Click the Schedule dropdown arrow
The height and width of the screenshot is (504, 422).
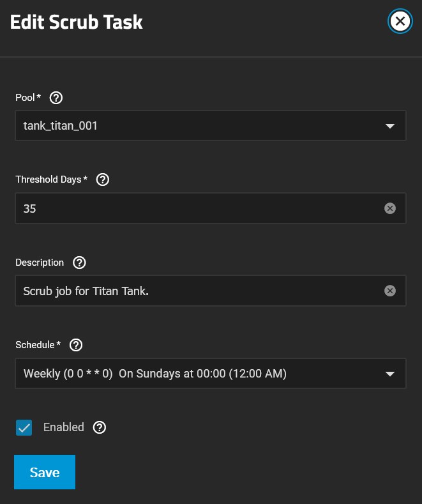(x=390, y=374)
